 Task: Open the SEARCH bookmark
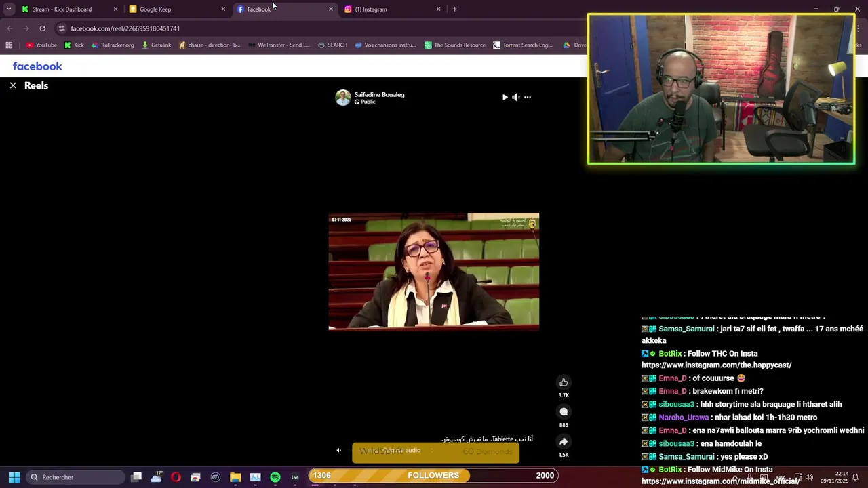click(x=332, y=45)
